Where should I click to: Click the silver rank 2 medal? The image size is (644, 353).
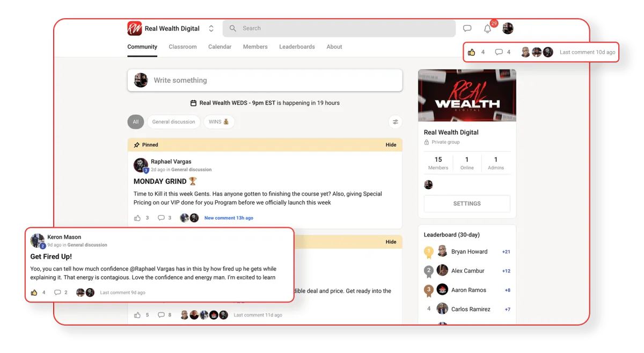pos(428,271)
